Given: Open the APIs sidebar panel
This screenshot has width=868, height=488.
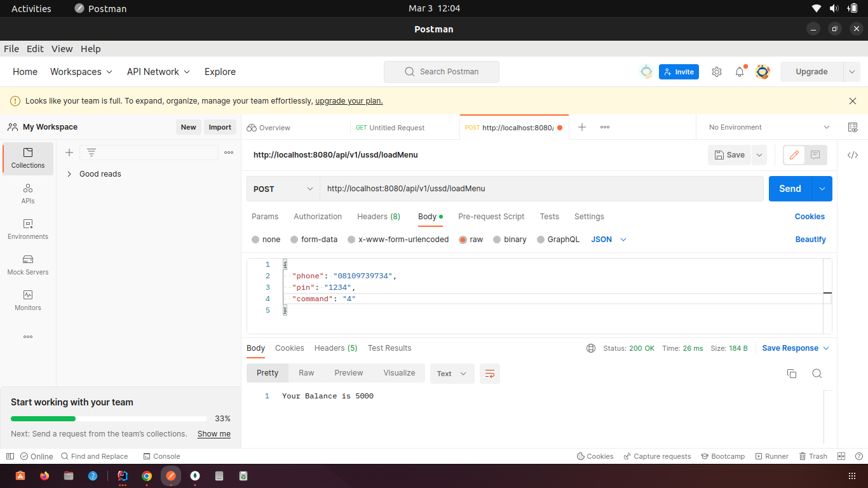Looking at the screenshot, I should click(x=27, y=194).
